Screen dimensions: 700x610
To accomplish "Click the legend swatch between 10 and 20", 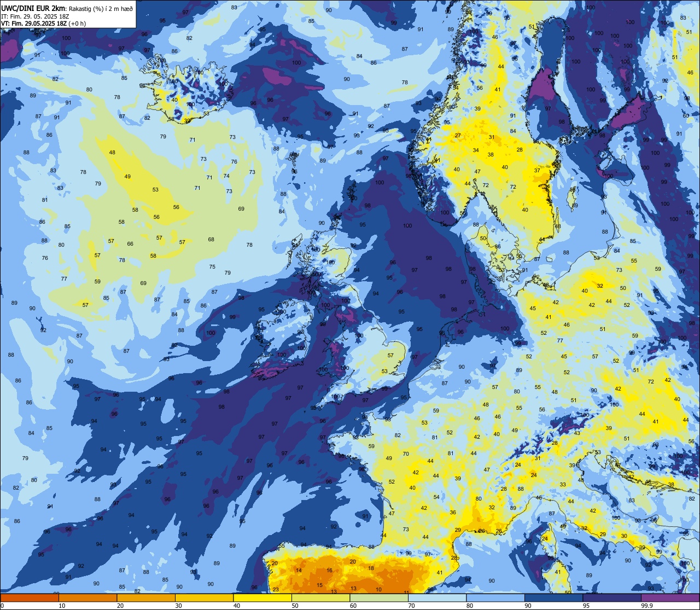I will pyautogui.click(x=87, y=597).
